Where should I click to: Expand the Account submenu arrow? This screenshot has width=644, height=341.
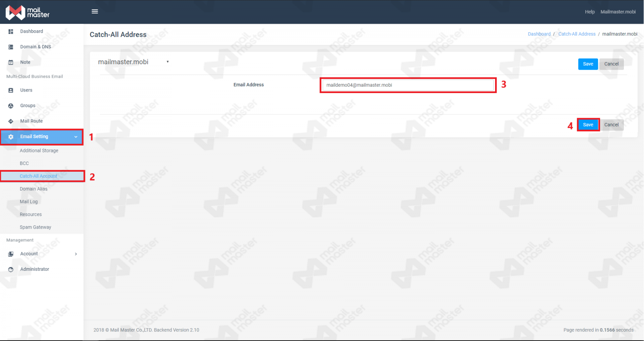tap(76, 254)
